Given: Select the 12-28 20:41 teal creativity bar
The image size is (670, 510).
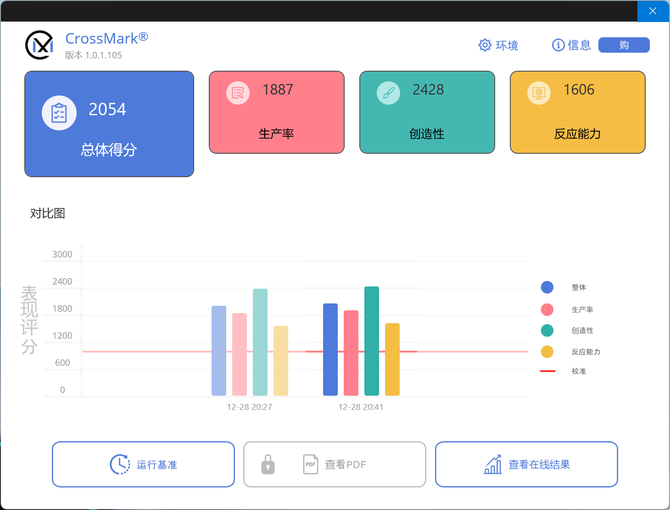Looking at the screenshot, I should pyautogui.click(x=372, y=341).
